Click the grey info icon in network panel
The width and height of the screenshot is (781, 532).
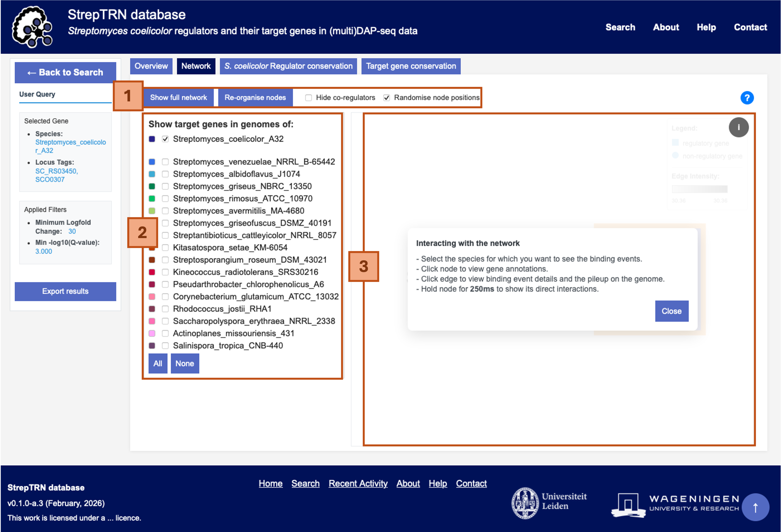tap(738, 127)
